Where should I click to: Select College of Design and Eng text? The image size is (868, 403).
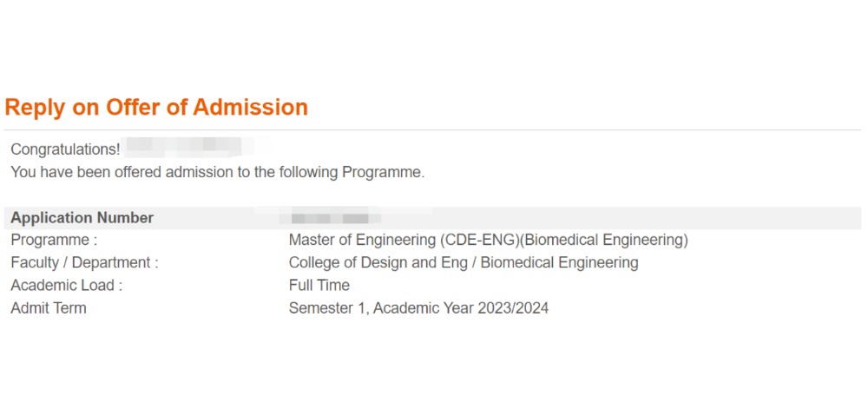click(x=377, y=263)
